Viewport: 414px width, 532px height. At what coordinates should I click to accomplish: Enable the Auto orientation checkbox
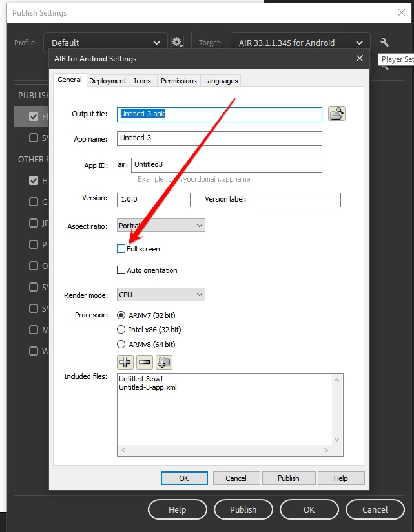click(x=121, y=270)
